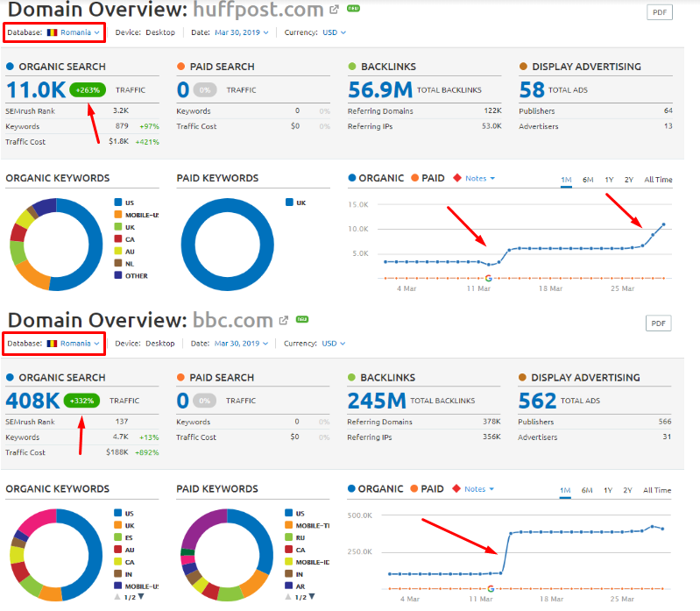Viewport: 700px width, 611px height.
Task: Open huffpost.com Currency USD dropdown
Action: pos(334,32)
